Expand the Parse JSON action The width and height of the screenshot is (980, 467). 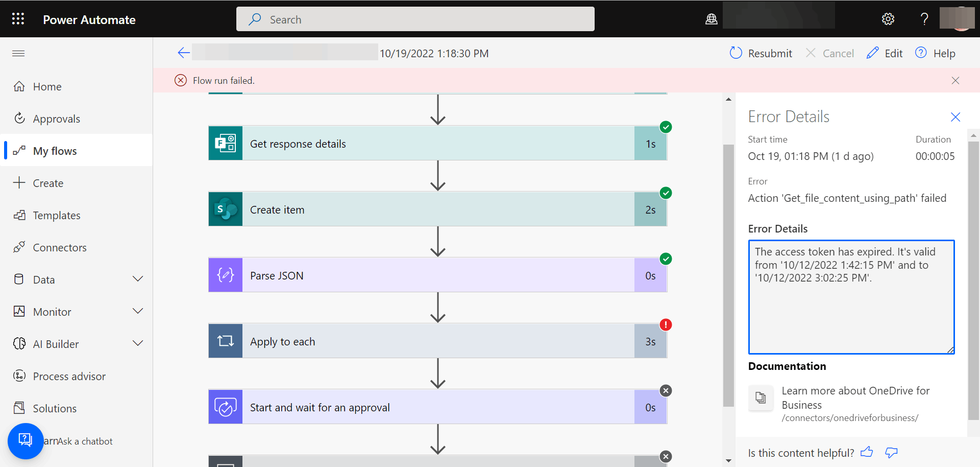click(x=437, y=275)
